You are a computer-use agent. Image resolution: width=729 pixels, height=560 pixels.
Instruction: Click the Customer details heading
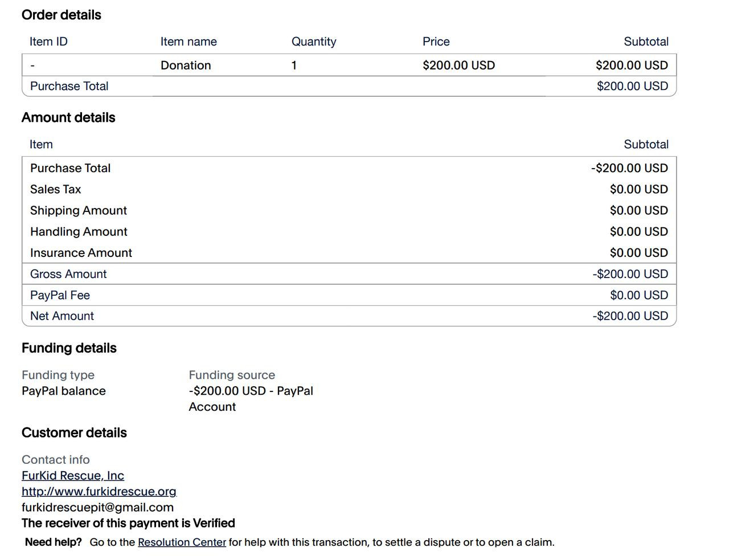click(x=74, y=433)
